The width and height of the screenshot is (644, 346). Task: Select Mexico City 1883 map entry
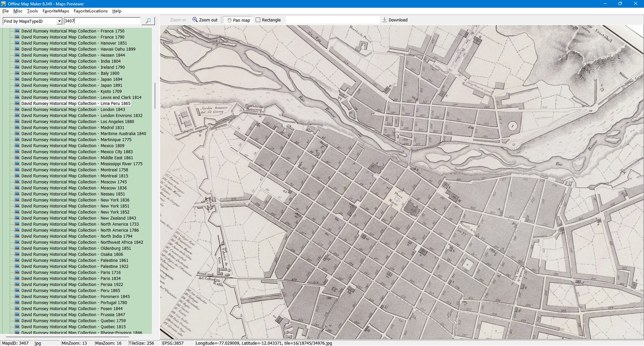(77, 152)
